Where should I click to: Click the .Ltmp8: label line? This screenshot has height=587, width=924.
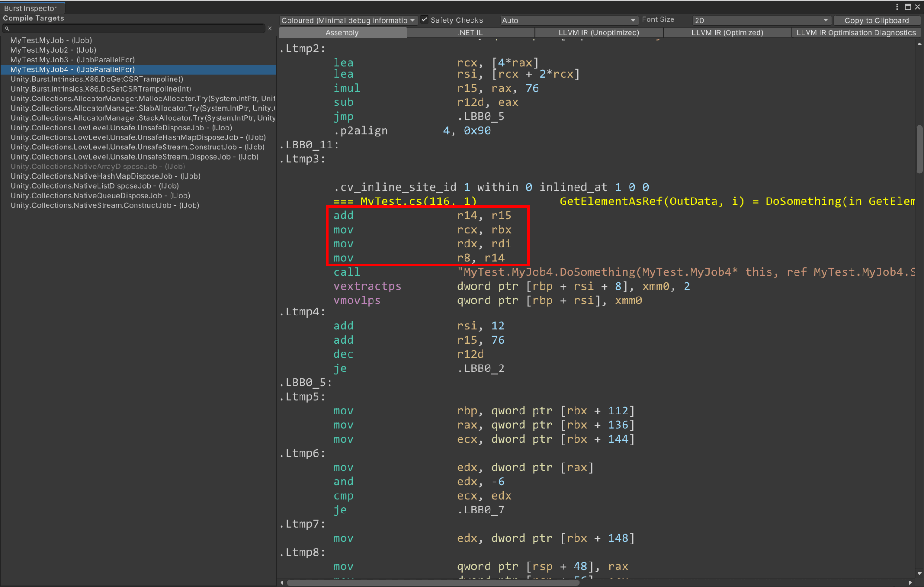pos(302,552)
